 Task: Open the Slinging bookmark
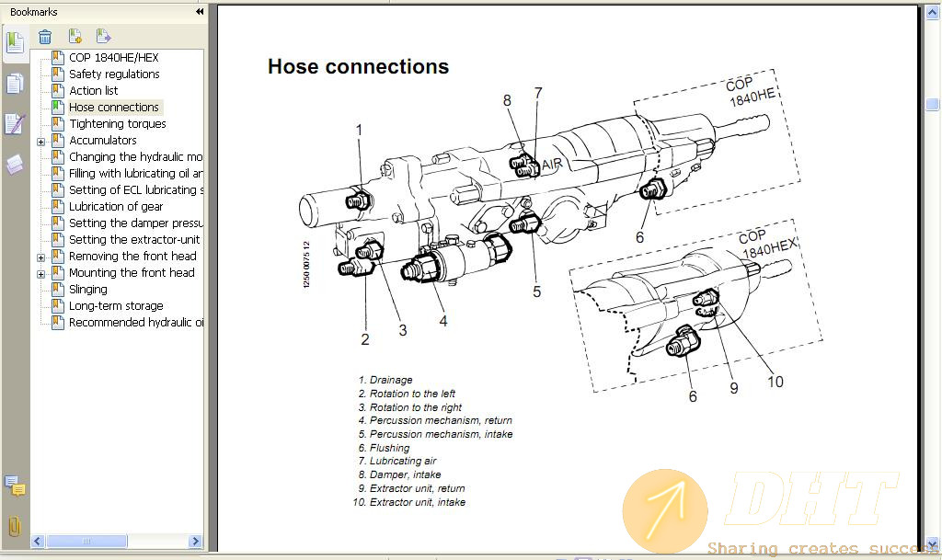[x=87, y=290]
